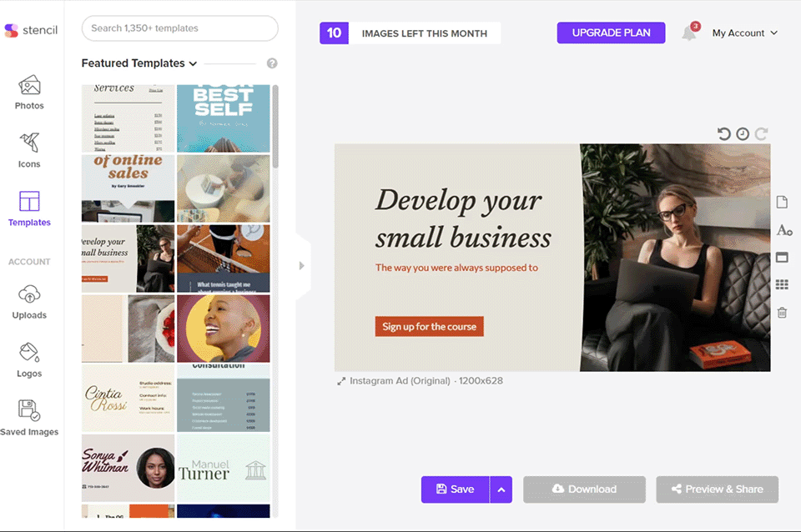Click the Preview & Share button
This screenshot has height=532, width=801.
(x=718, y=489)
